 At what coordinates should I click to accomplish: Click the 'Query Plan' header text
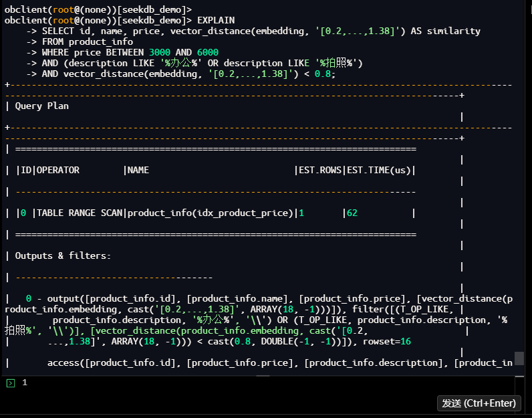41,106
